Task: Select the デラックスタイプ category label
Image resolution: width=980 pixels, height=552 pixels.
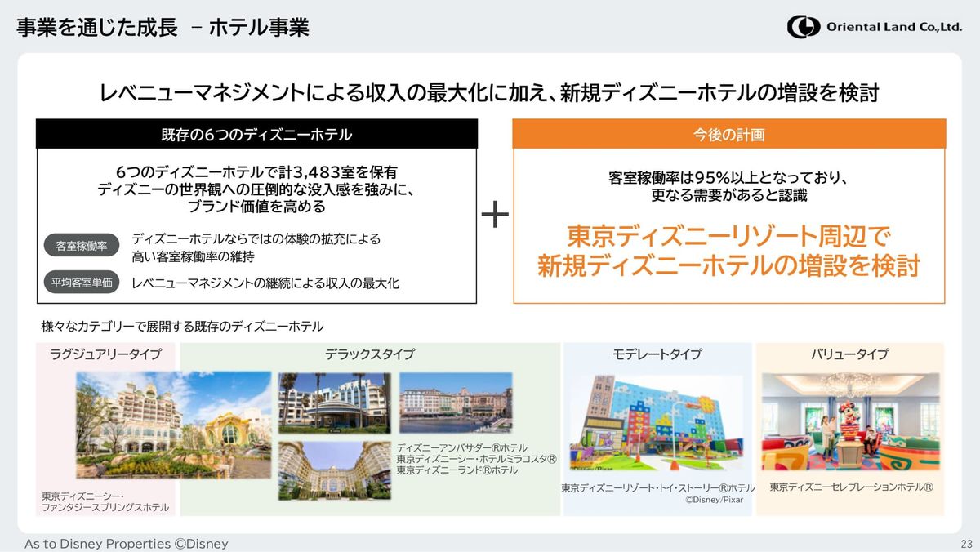Action: coord(369,354)
